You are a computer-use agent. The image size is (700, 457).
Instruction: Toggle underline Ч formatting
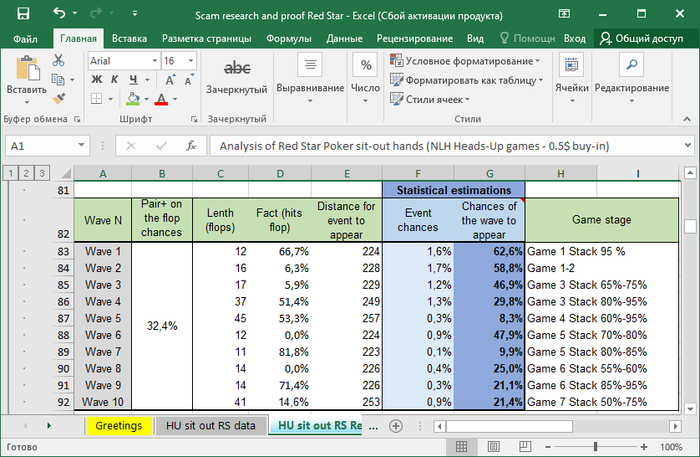click(133, 79)
